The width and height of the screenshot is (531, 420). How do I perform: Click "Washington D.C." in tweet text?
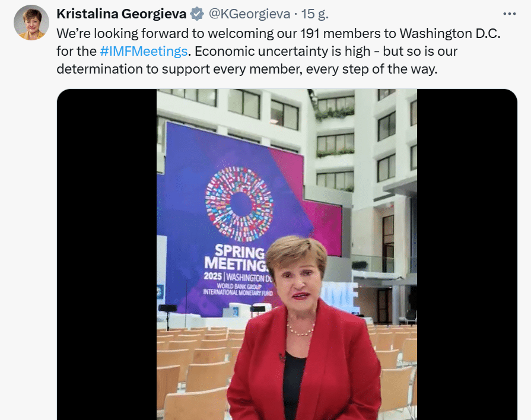click(450, 34)
